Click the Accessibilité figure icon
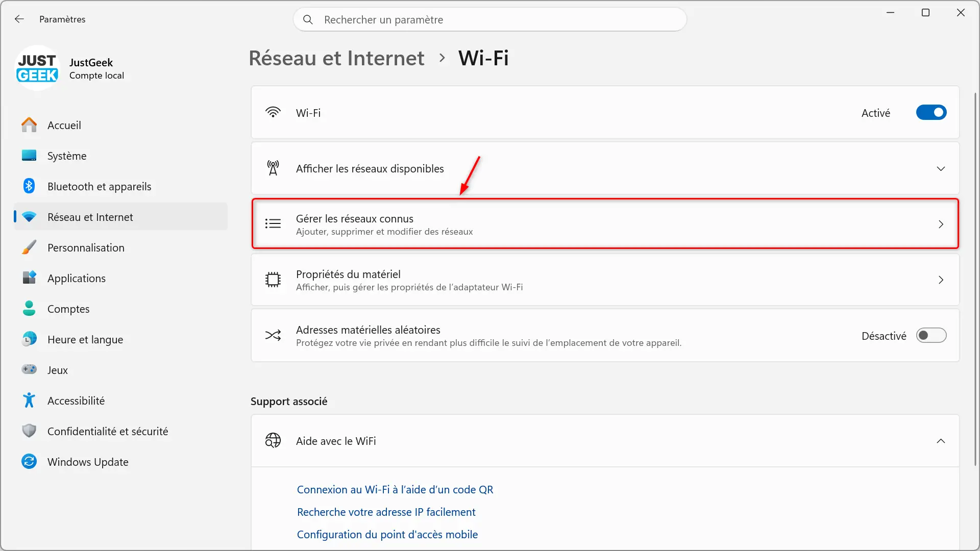 tap(29, 400)
